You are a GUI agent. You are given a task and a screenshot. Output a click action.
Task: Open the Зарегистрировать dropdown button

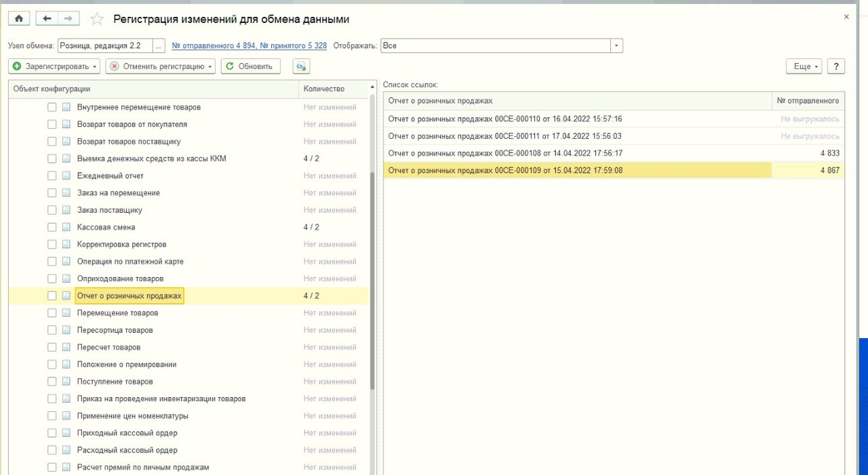[54, 66]
